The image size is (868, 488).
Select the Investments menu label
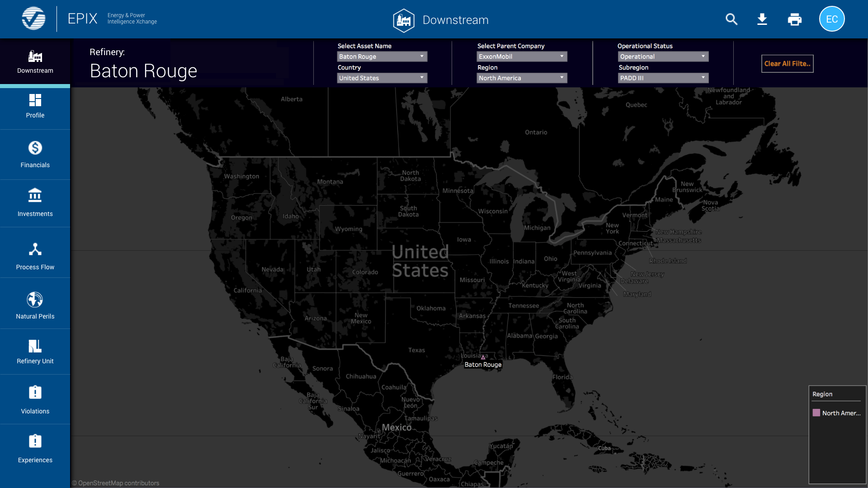35,214
